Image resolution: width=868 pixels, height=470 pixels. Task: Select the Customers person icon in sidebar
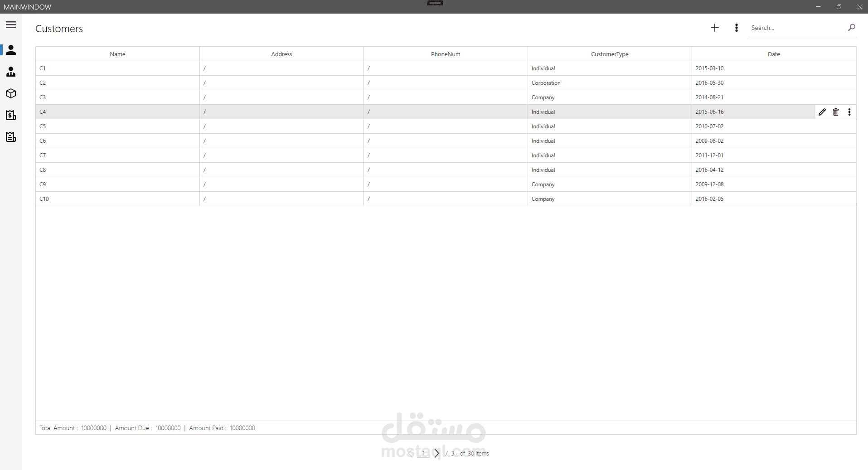pyautogui.click(x=11, y=50)
